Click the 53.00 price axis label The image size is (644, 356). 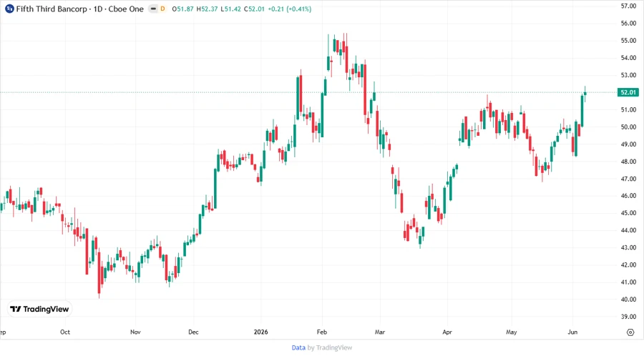[x=628, y=75]
